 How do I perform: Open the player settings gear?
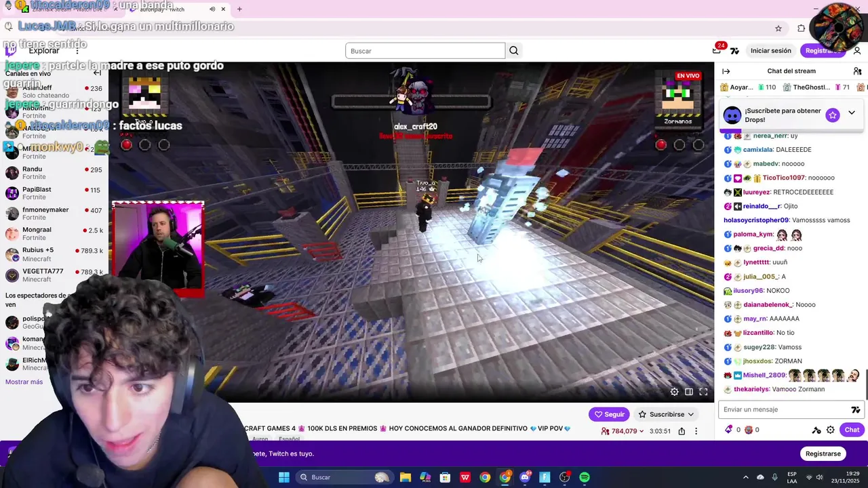pos(674,392)
